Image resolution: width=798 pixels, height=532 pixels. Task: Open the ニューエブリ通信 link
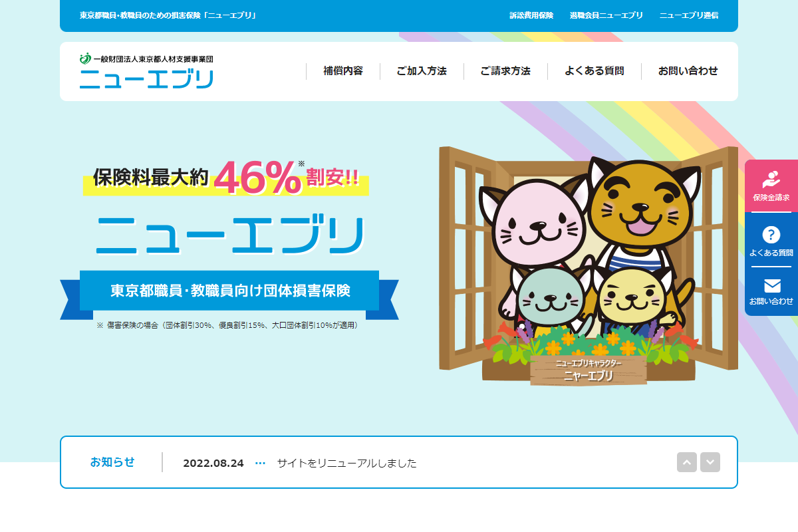click(x=689, y=15)
